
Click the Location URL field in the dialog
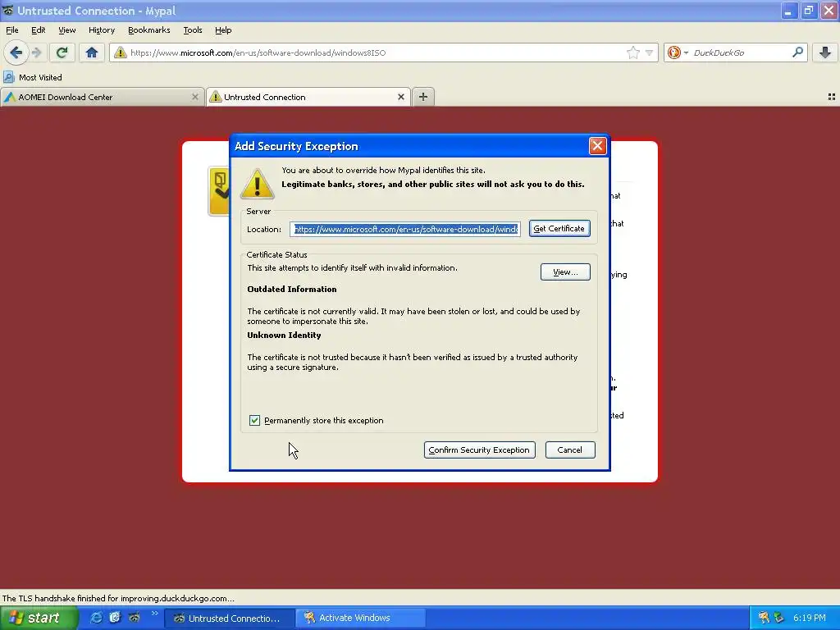pyautogui.click(x=405, y=229)
